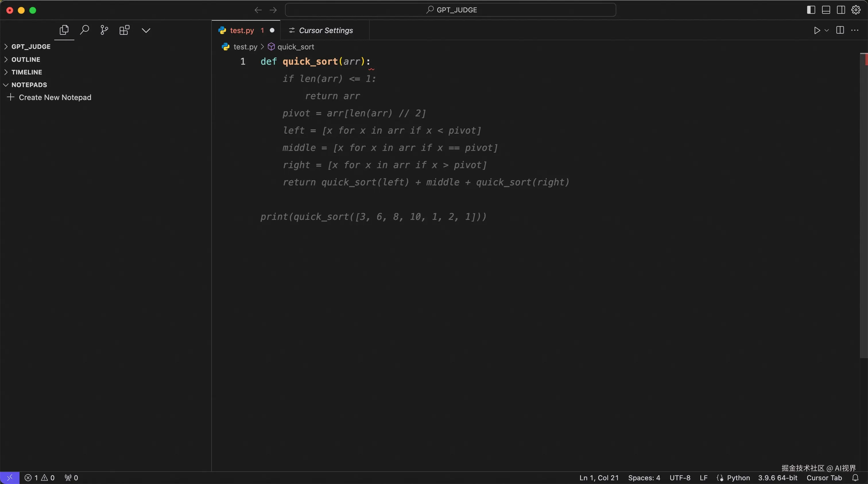
Task: Open the Explorer files icon
Action: tap(64, 30)
